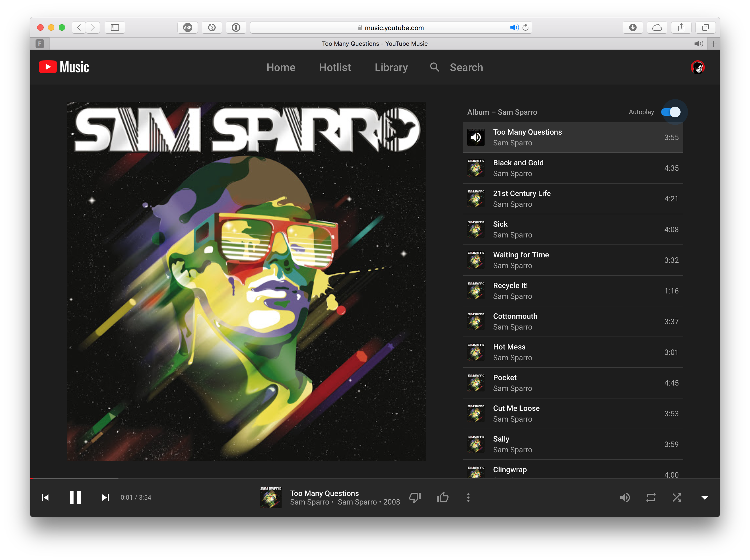The height and width of the screenshot is (560, 750).
Task: Select Black and Gold by Sam Sparro
Action: coord(573,168)
